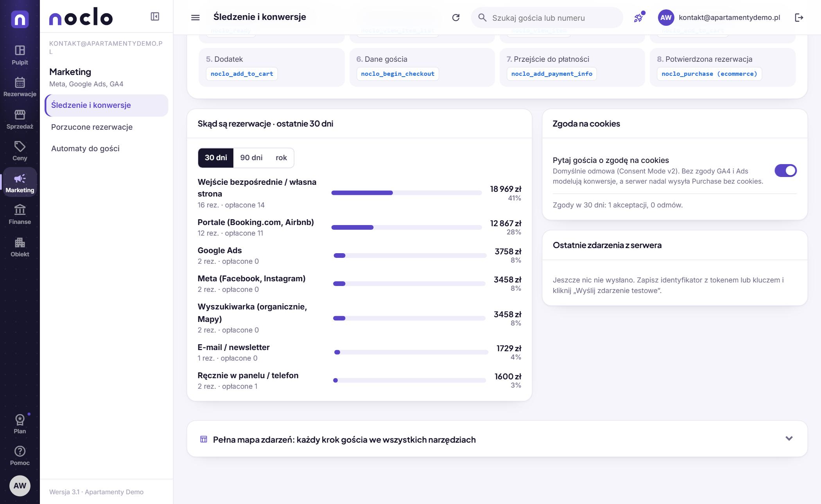Click the Google Ads source row label
The height and width of the screenshot is (504, 821).
(x=220, y=250)
